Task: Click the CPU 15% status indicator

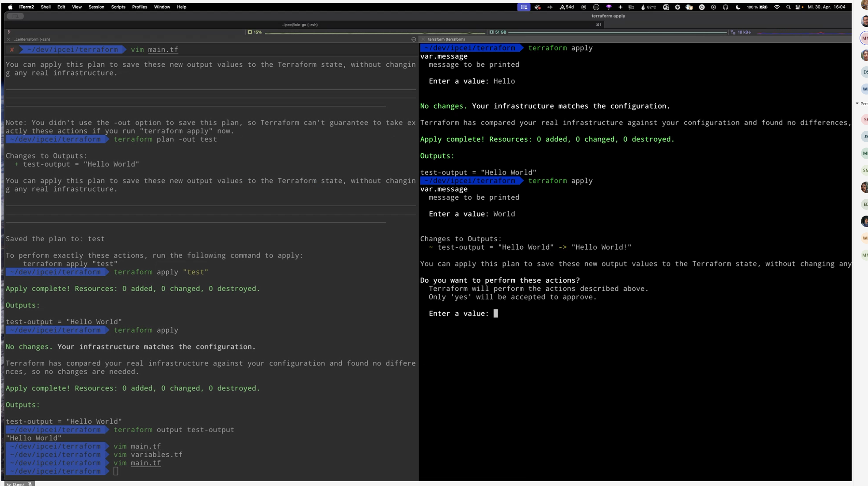Action: pos(255,32)
